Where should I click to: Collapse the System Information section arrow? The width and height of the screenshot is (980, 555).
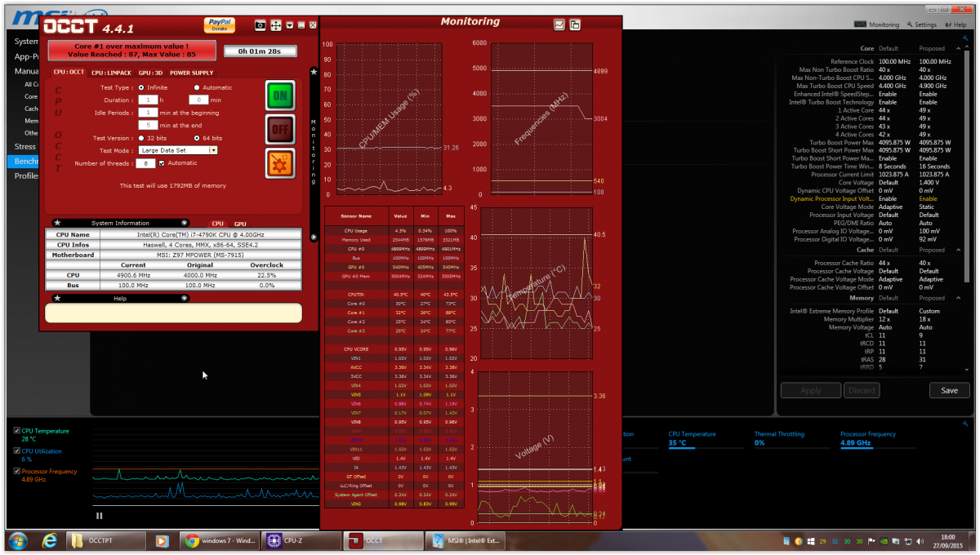[x=185, y=223]
